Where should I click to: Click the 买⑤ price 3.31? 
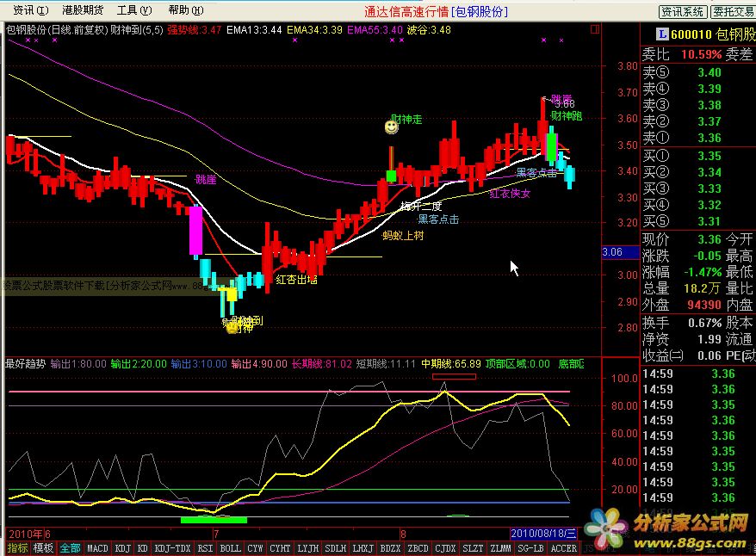tap(710, 222)
